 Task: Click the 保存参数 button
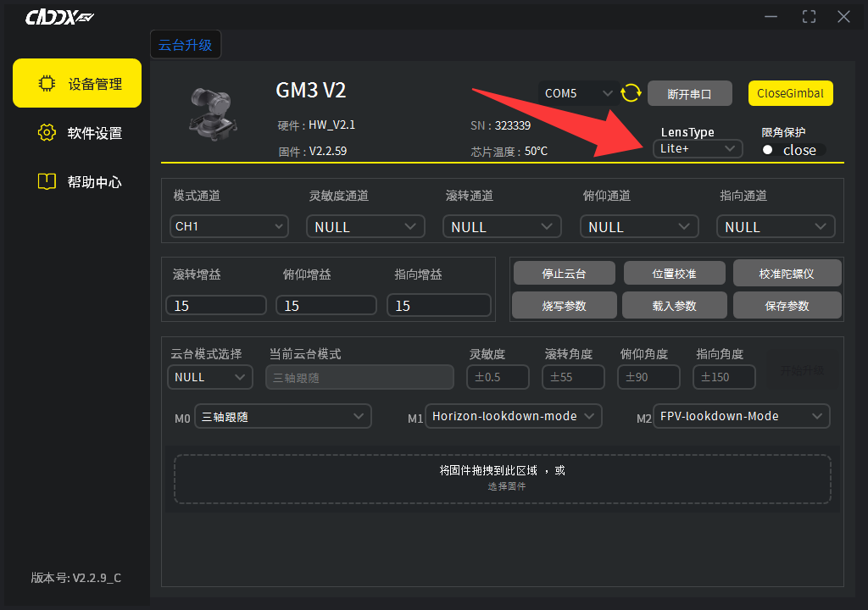[x=787, y=306]
